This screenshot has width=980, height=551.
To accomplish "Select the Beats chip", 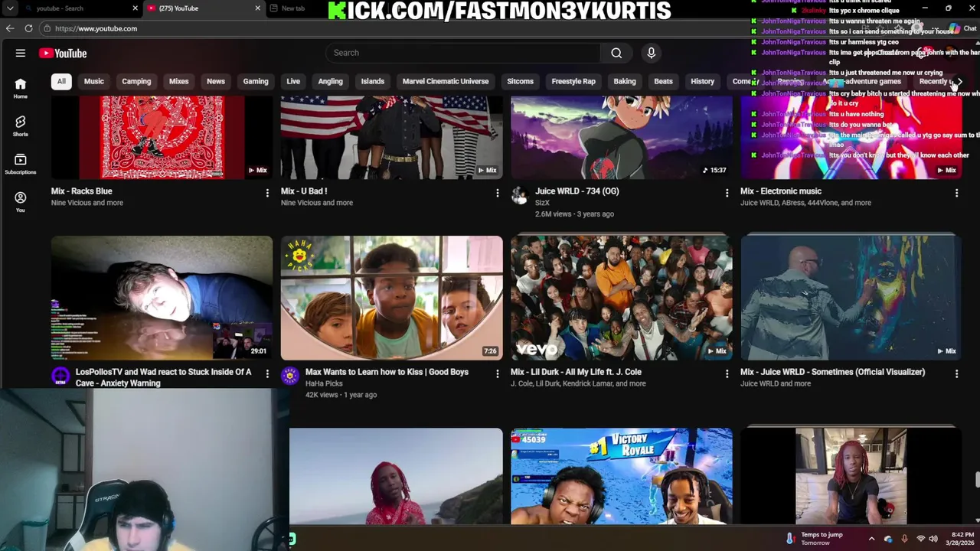I will click(663, 81).
